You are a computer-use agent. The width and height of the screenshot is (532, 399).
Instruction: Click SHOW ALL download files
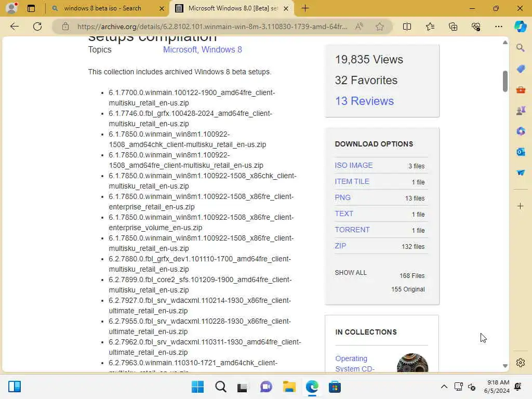pos(351,273)
